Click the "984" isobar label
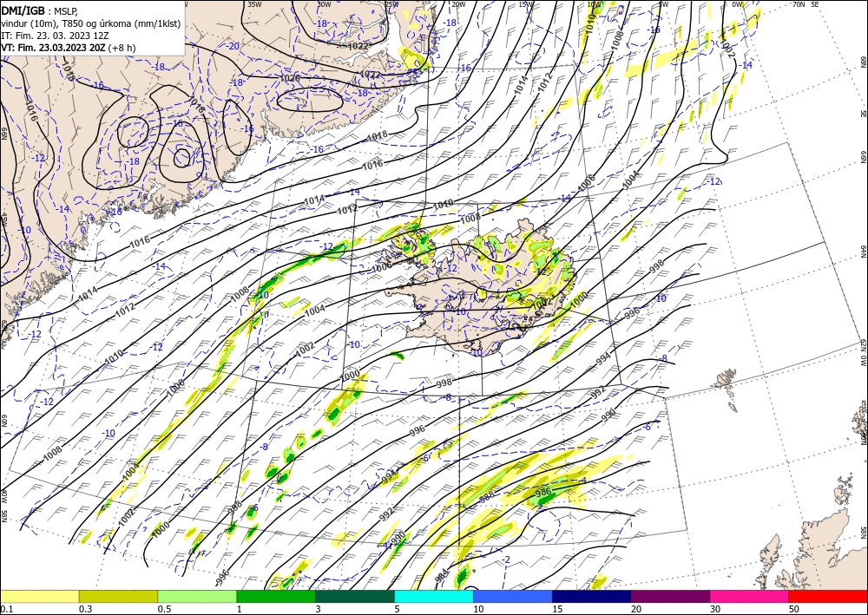 442,575
